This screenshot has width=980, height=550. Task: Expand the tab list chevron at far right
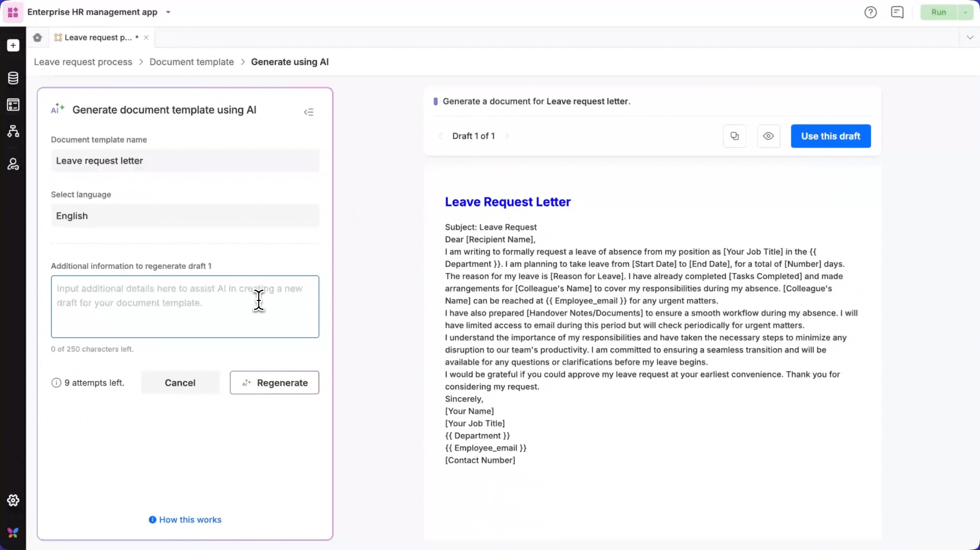pos(970,37)
